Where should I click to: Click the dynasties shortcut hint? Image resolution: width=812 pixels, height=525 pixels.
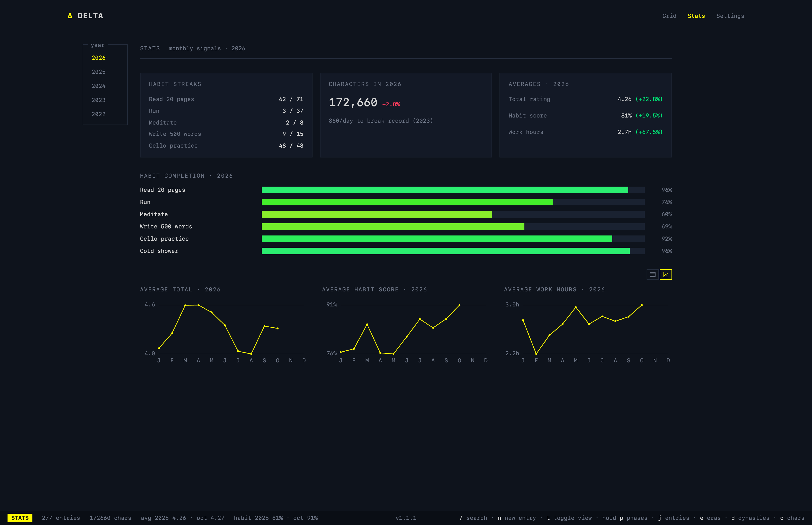(750, 518)
